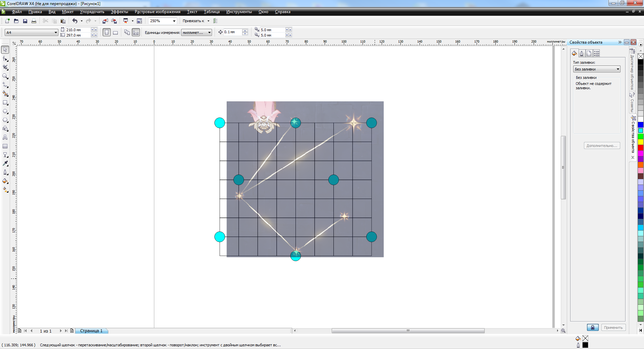Open the Файл menu
The height and width of the screenshot is (349, 644).
click(x=17, y=12)
